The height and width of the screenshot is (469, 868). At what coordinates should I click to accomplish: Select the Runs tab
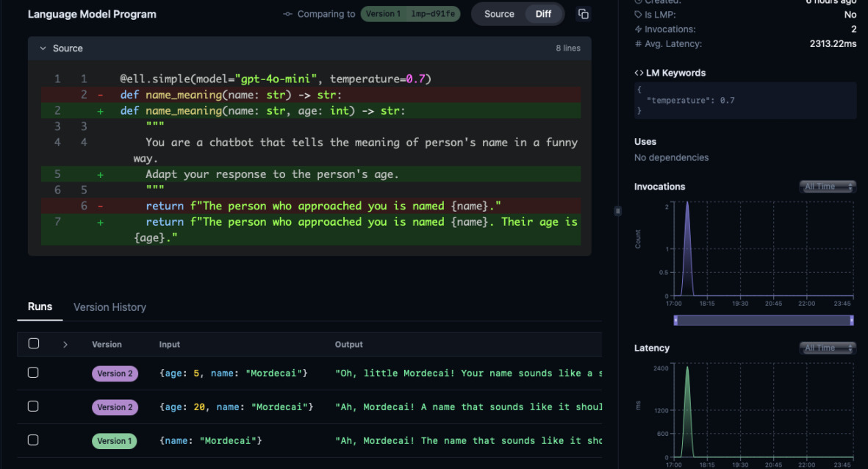click(40, 307)
